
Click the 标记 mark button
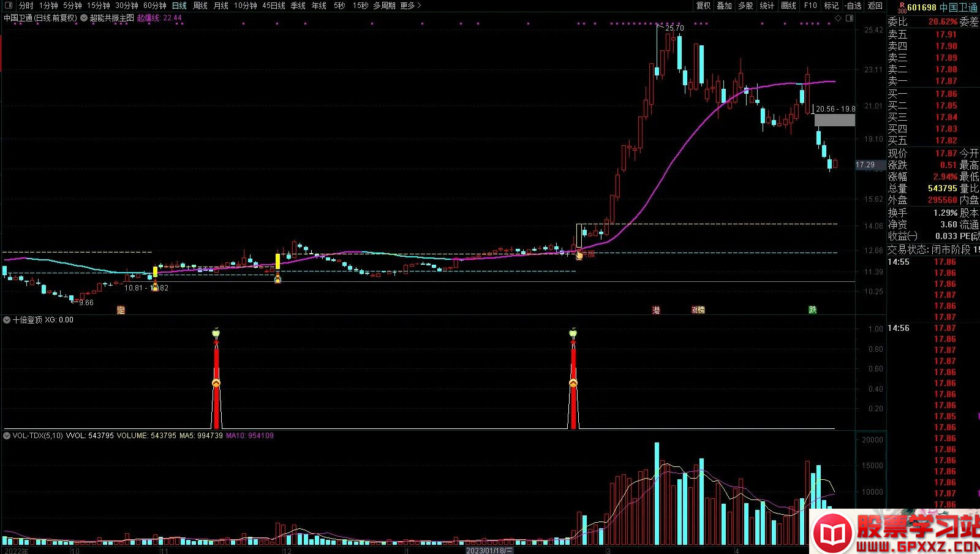pos(831,6)
